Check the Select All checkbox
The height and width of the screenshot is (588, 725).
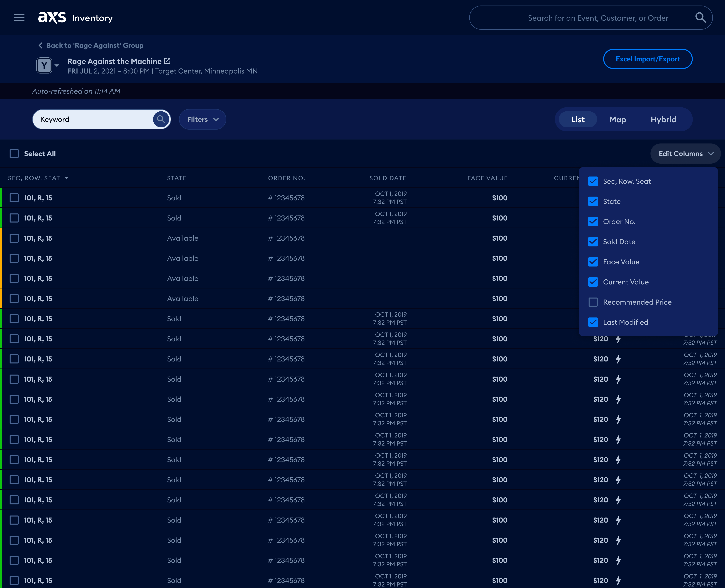coord(14,153)
